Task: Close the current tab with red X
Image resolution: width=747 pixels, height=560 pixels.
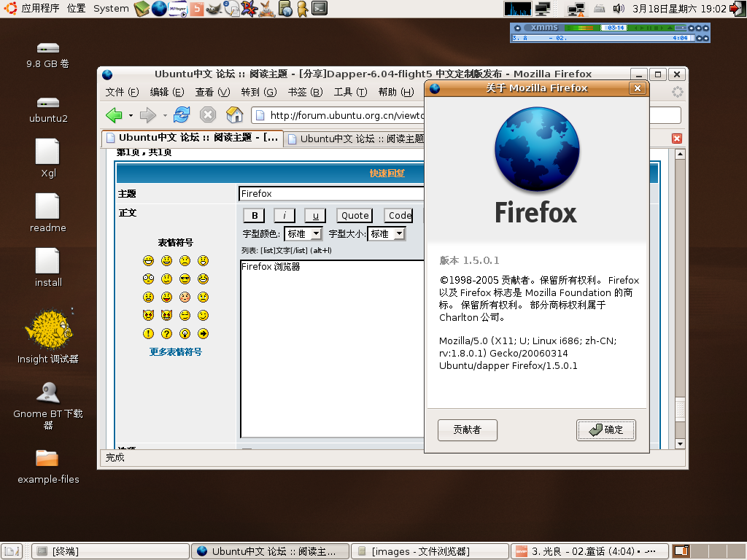Action: point(677,139)
